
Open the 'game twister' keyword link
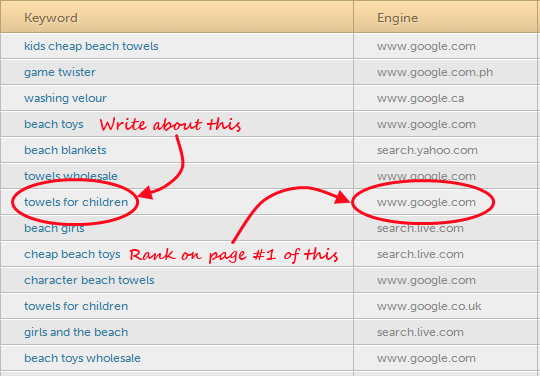pyautogui.click(x=60, y=72)
